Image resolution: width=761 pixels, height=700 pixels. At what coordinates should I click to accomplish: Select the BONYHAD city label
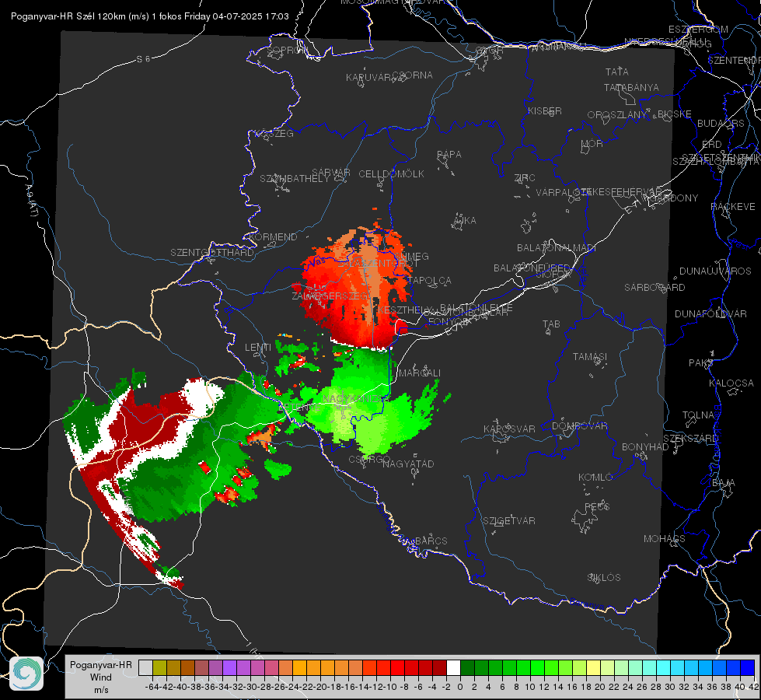pyautogui.click(x=645, y=447)
